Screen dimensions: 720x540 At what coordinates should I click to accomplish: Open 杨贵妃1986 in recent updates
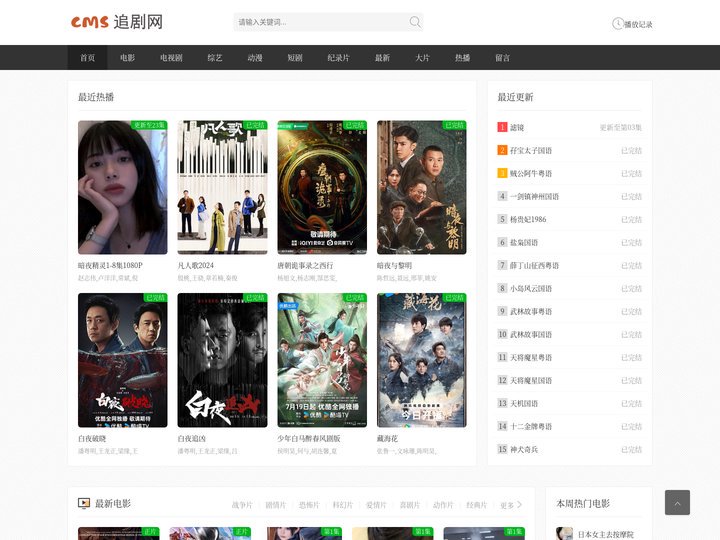[528, 219]
